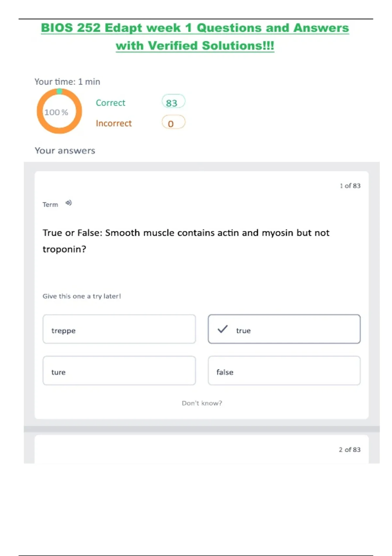Click the "2 of 83" question counter
Viewport: 392px width, 556px height.
[350, 450]
